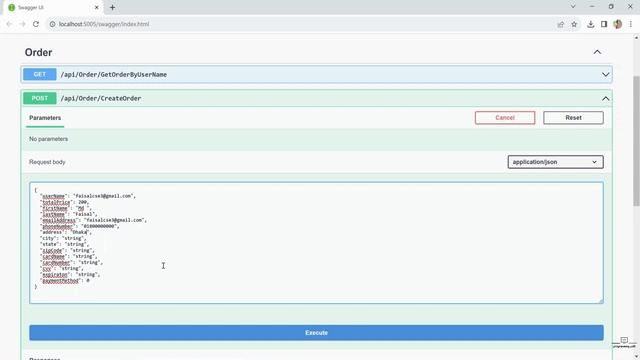Click the "paymentMethod": 0 line
The width and height of the screenshot is (640, 360).
[x=64, y=281]
